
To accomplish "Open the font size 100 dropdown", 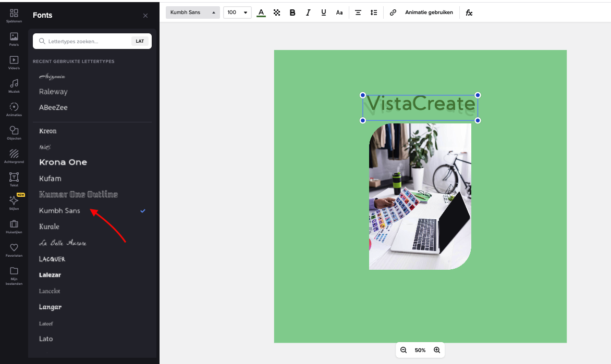I will tap(237, 12).
